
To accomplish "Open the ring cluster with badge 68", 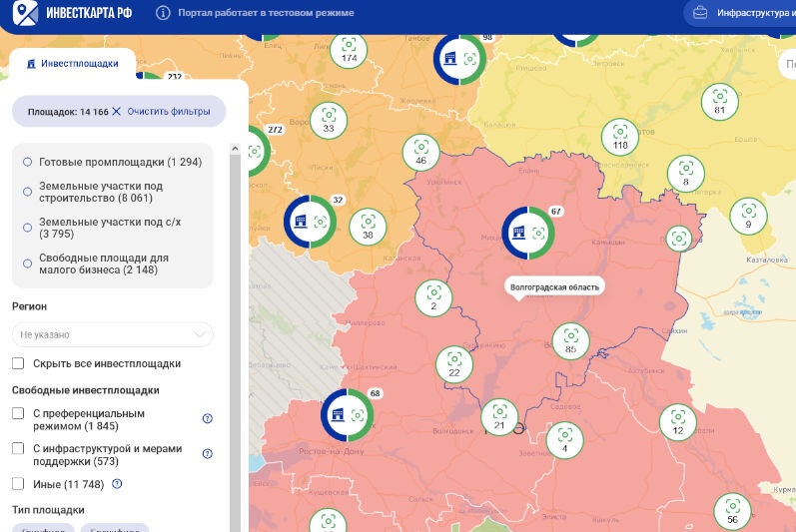I will 348,415.
